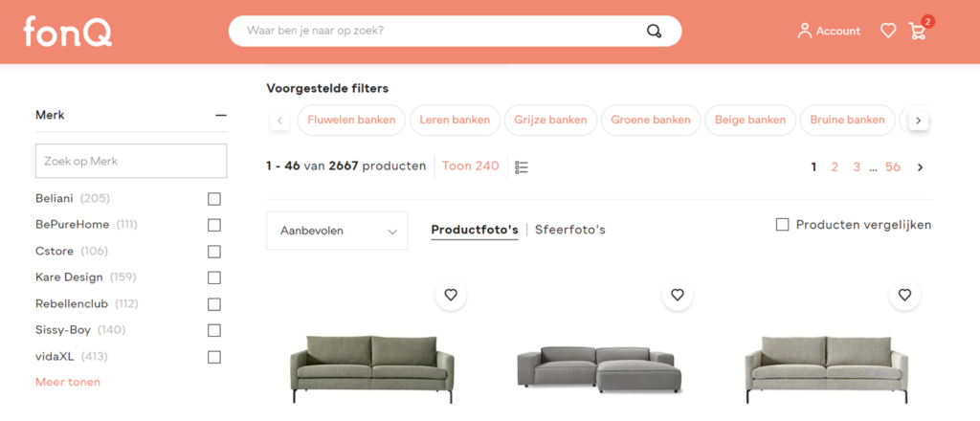Open the wishlist heart in header
Screen dimensions: 980x421
pyautogui.click(x=888, y=31)
